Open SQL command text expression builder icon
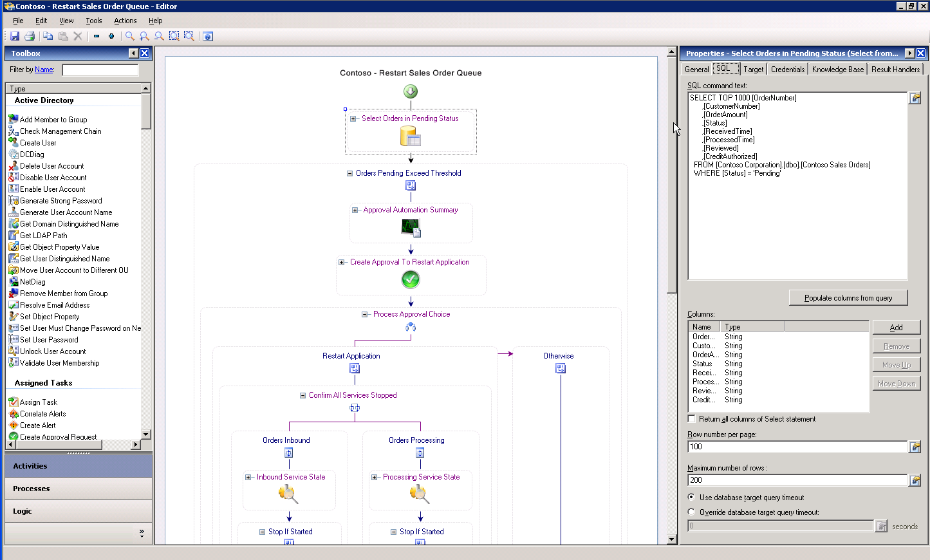Image resolution: width=930 pixels, height=560 pixels. (915, 98)
